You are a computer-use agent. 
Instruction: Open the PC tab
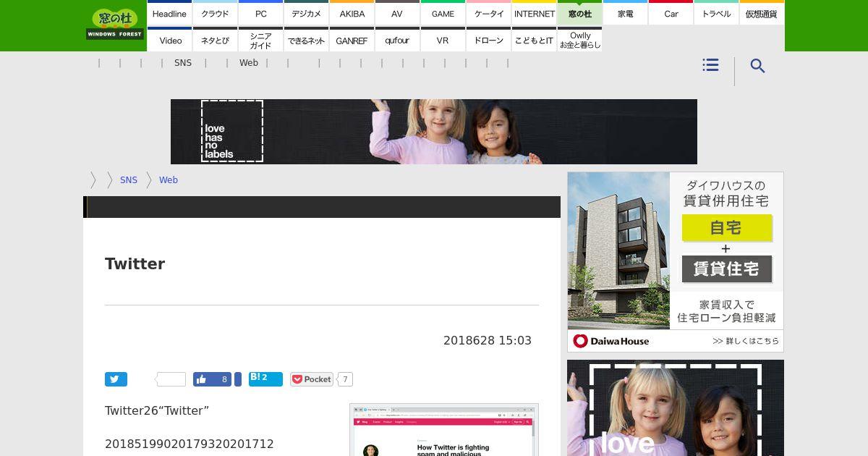[x=261, y=13]
